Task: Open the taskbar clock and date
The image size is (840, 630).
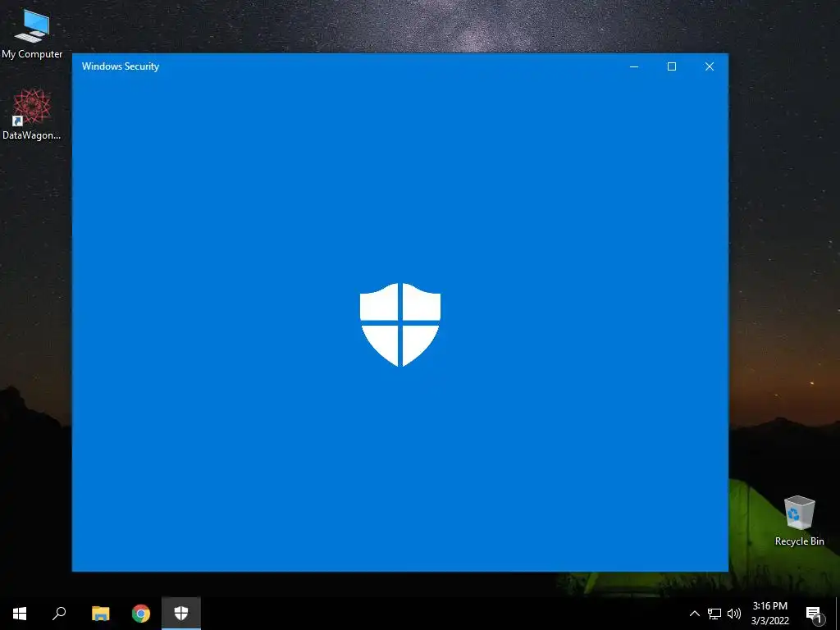Action: pos(769,614)
